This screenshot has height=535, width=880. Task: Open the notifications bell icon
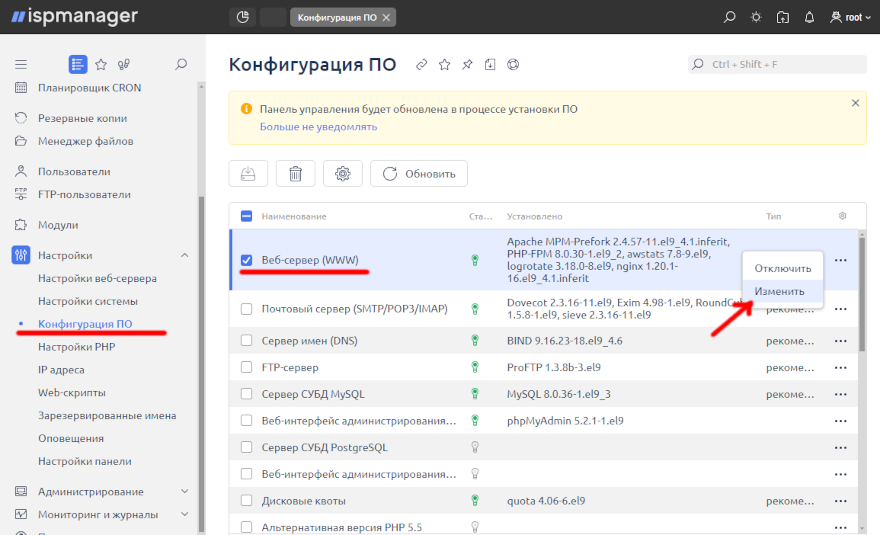[x=809, y=17]
